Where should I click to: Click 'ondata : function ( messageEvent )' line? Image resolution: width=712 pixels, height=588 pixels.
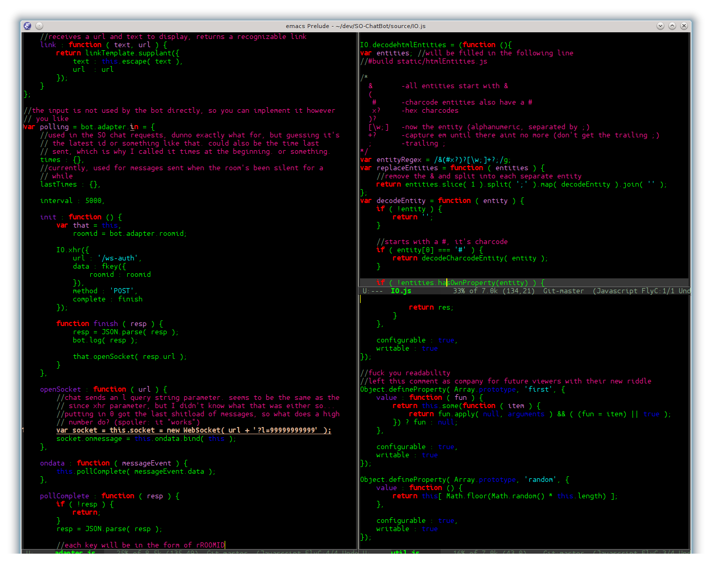pyautogui.click(x=114, y=463)
